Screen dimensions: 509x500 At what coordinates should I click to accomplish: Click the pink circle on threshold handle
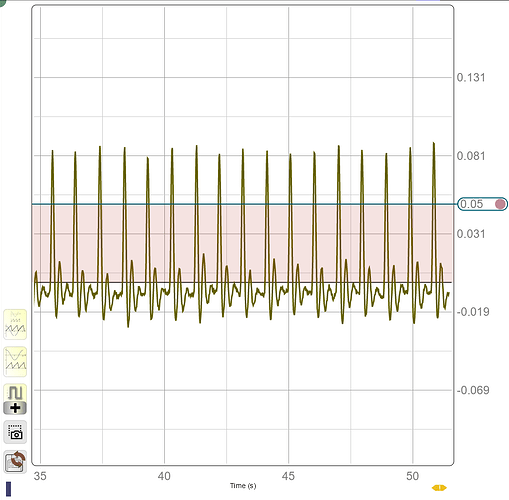pos(500,204)
